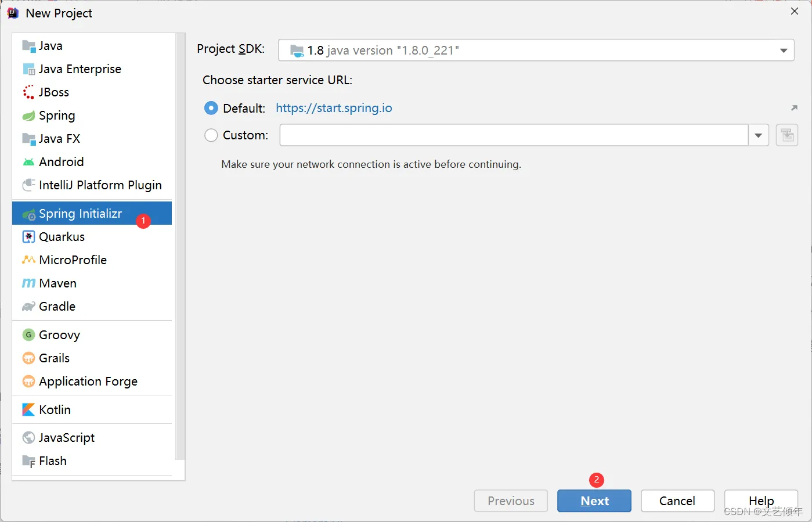Click the Groovy G icon

tap(28, 335)
